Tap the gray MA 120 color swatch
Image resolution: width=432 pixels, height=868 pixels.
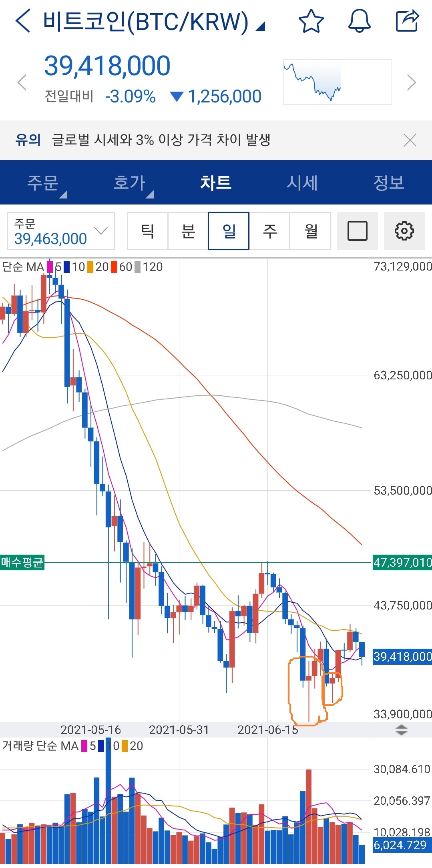(x=138, y=267)
